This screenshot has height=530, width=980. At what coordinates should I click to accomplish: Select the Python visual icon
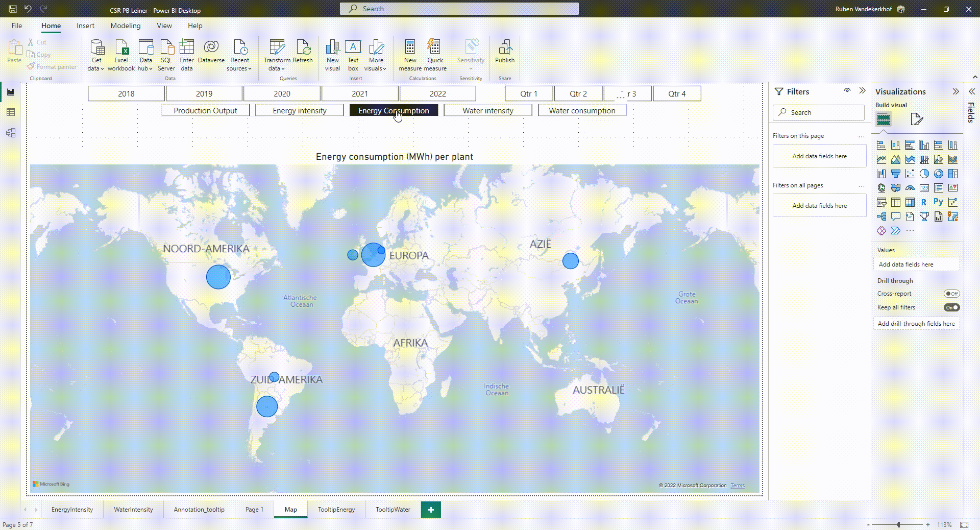coord(938,202)
